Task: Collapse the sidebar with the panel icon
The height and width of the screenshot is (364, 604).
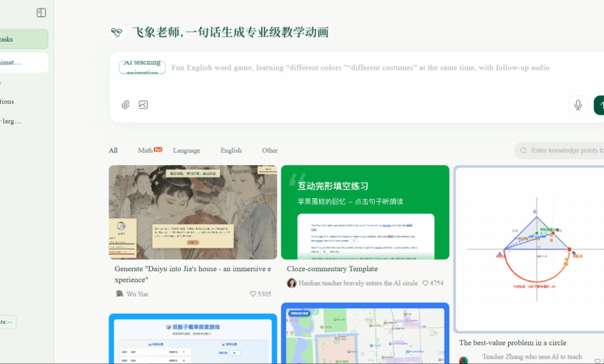Action: pyautogui.click(x=41, y=12)
